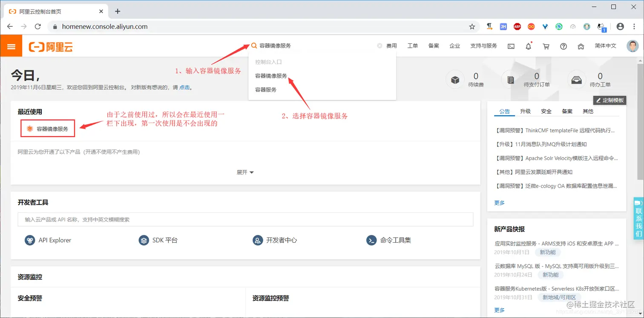Click the 联系我们 side button
This screenshot has width=644, height=318.
pos(638,218)
